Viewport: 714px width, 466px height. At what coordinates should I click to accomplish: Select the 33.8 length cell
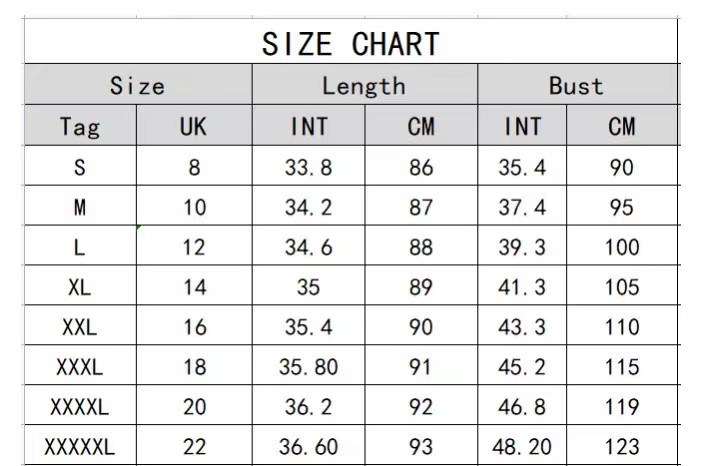click(x=308, y=168)
